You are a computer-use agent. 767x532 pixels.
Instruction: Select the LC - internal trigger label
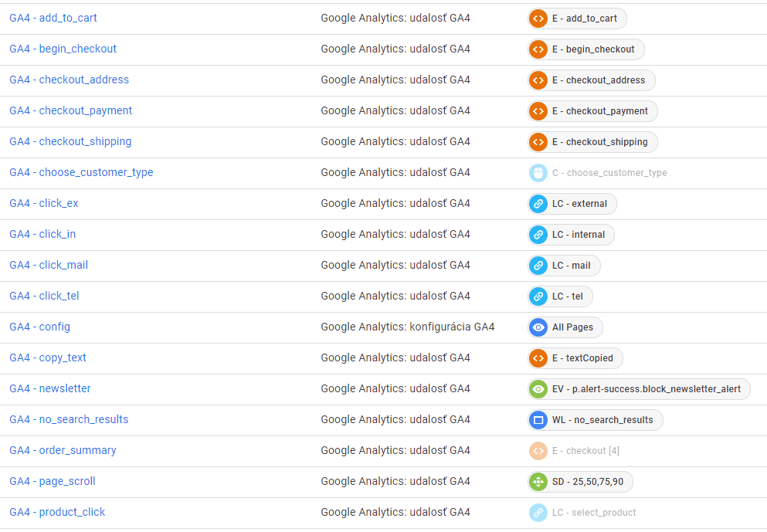tap(579, 235)
